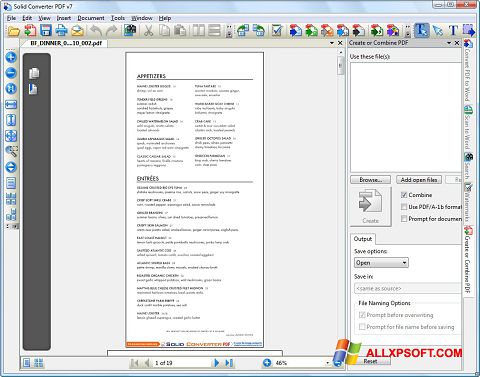
Task: Click the Zoom In plus icon in left sidebar
Action: pyautogui.click(x=11, y=57)
